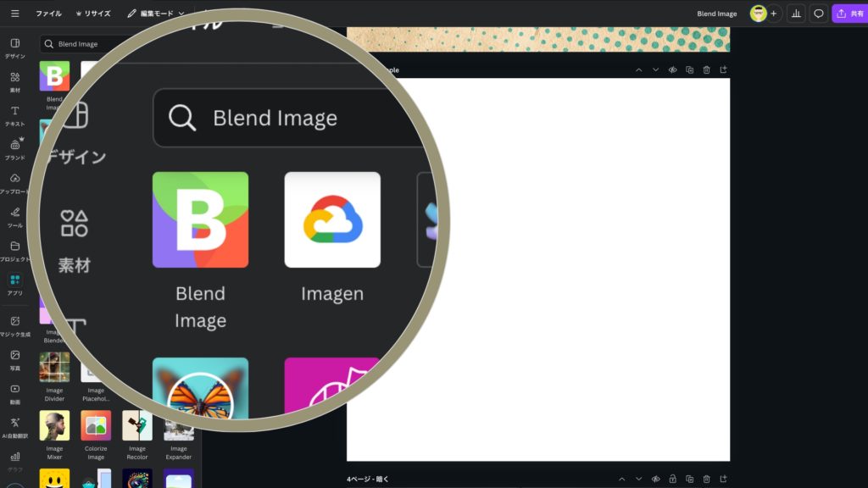Click the analytics bar chart icon

[x=796, y=14]
